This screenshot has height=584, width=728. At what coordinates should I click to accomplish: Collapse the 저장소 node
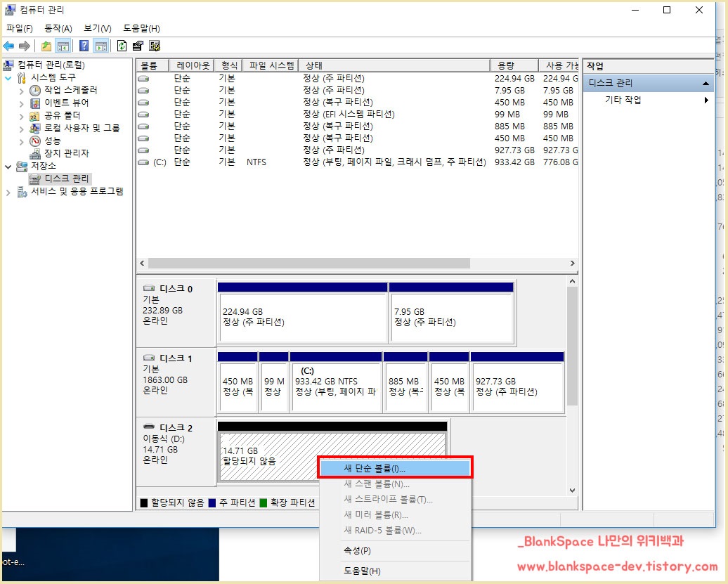point(8,166)
